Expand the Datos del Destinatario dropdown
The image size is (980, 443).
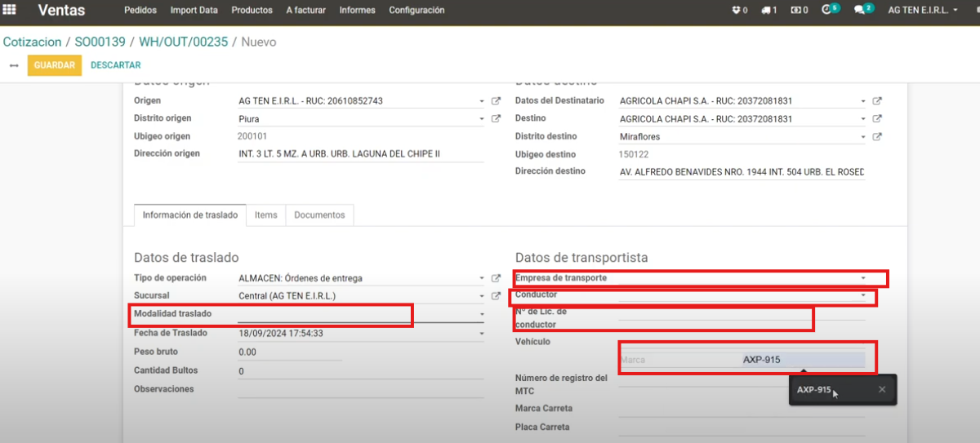coord(863,102)
